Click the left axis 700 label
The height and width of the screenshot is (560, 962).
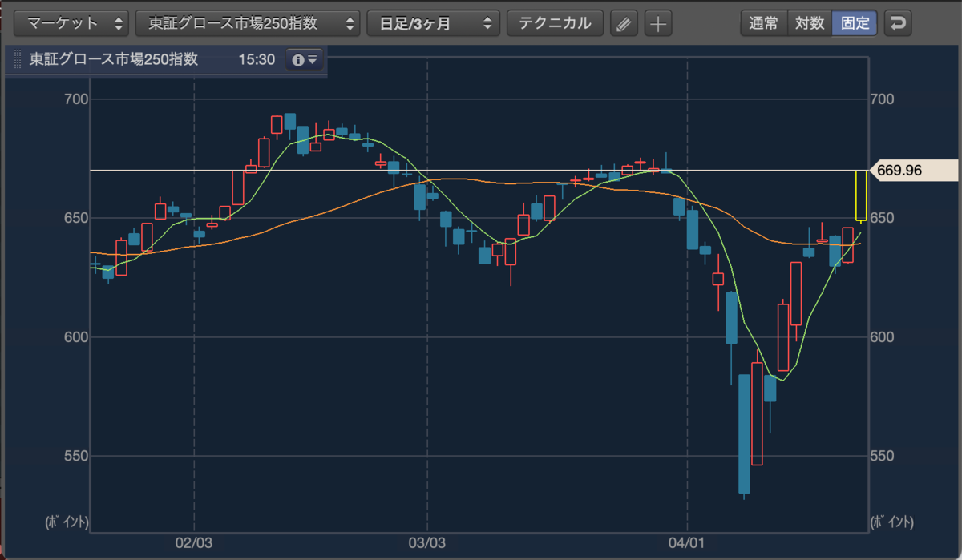[75, 99]
